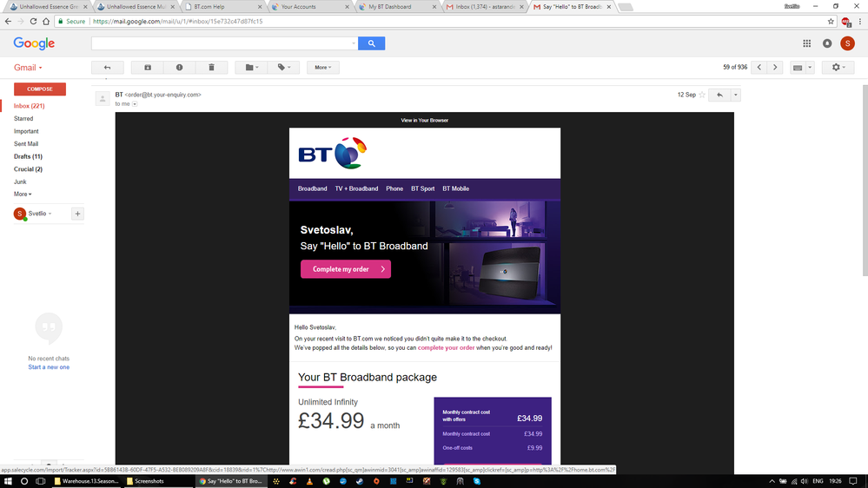Reload the page with Chrome refresh icon
Image resolution: width=868 pixels, height=488 pixels.
(x=33, y=21)
